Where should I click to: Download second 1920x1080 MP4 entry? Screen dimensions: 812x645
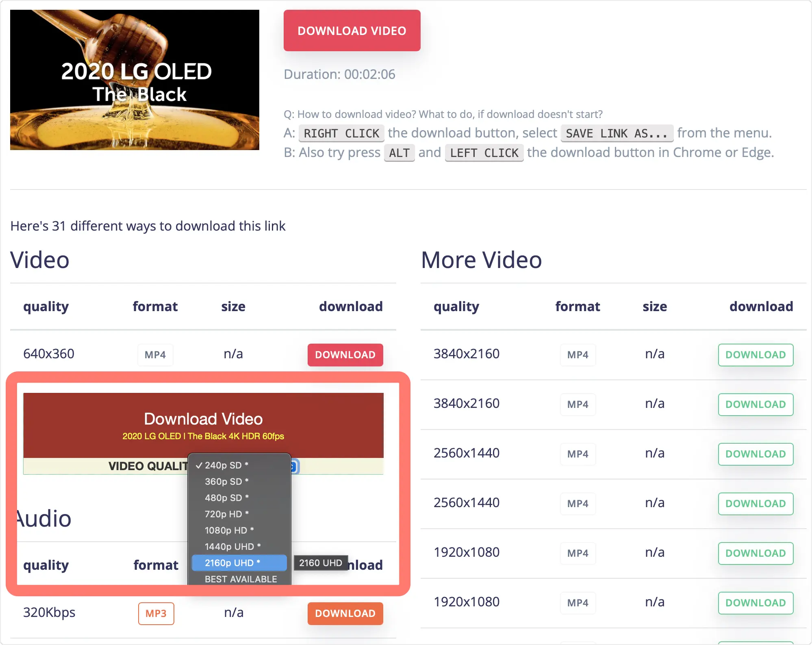(756, 603)
